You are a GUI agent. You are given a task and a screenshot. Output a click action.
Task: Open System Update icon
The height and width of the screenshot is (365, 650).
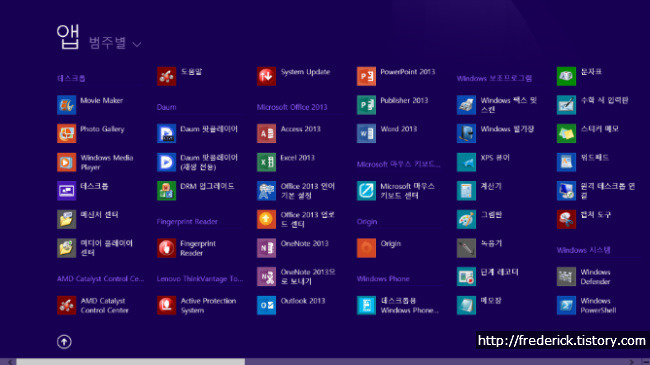266,76
